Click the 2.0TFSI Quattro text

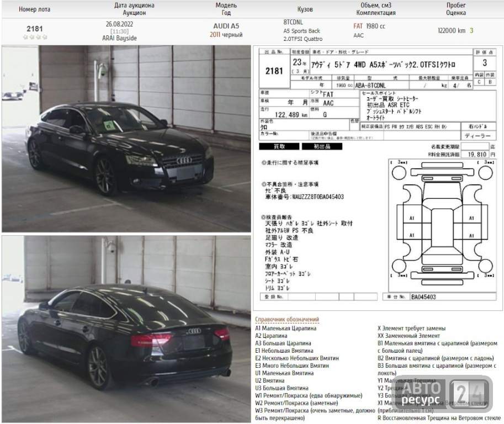click(303, 39)
